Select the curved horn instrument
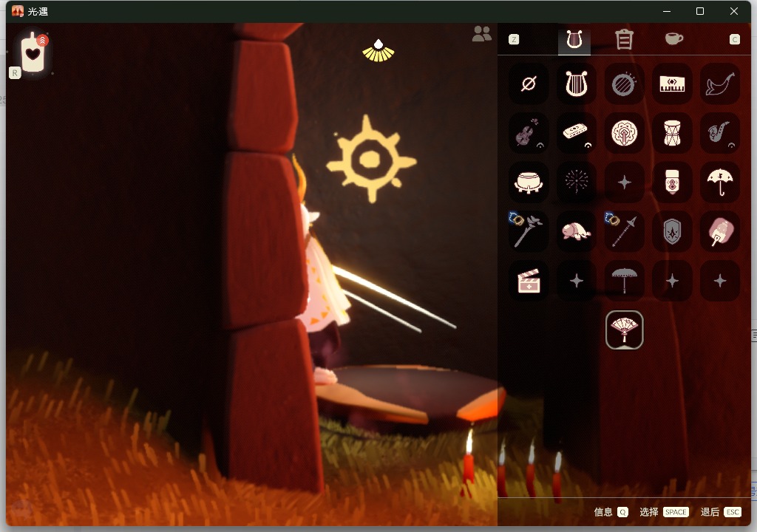Viewport: 757px width, 532px height. (720, 84)
